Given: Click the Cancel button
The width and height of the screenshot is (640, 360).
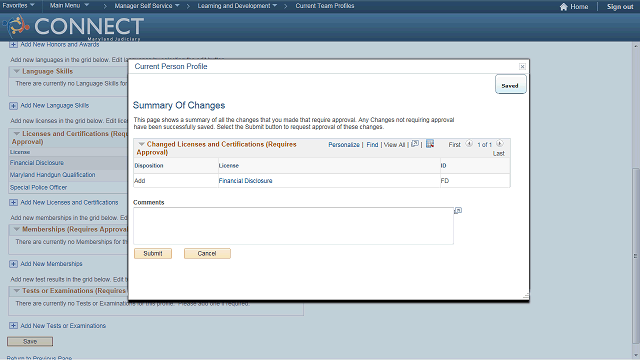Looking at the screenshot, I should click(x=207, y=253).
